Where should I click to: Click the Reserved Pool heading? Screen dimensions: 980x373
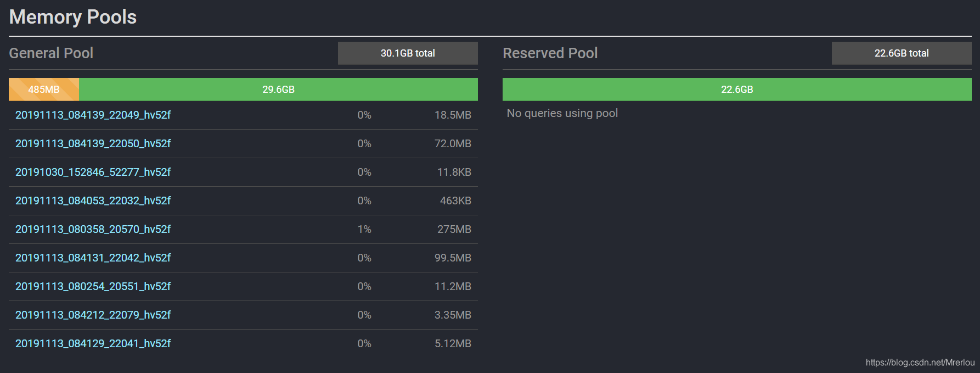point(550,53)
